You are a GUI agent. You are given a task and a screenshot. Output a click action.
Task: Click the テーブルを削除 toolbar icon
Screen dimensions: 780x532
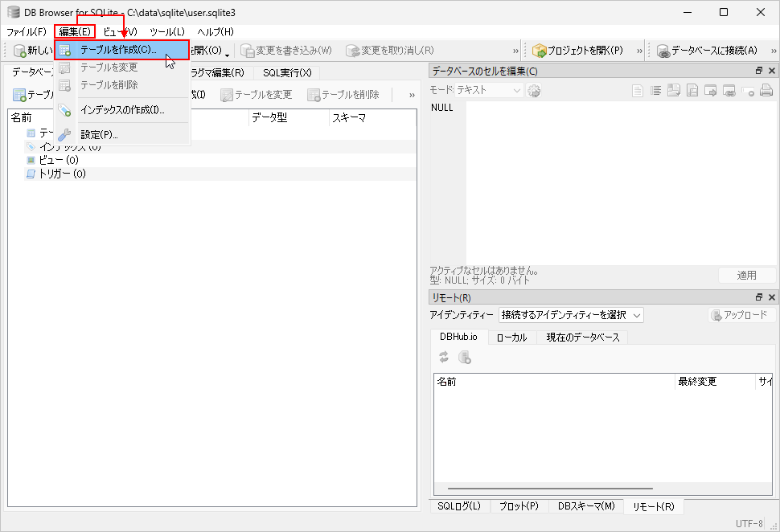[343, 95]
